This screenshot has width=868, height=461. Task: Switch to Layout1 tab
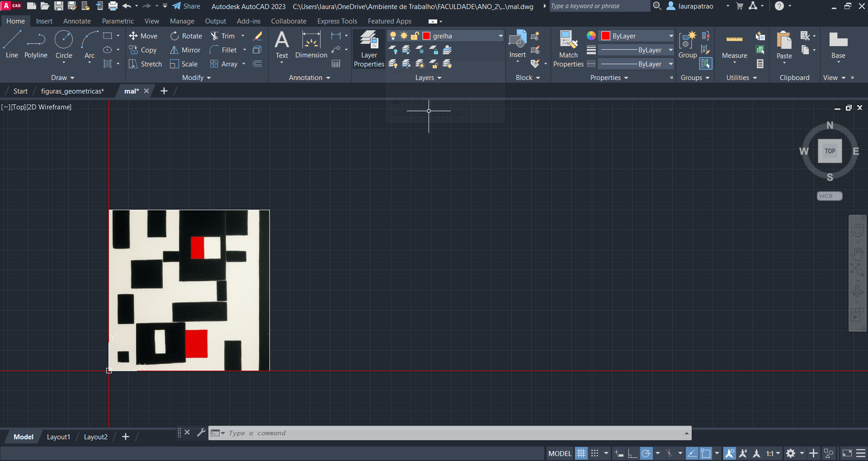[58, 437]
